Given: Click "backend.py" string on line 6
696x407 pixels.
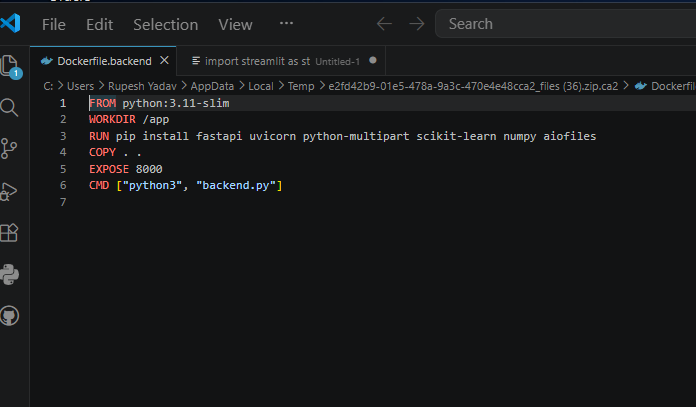Looking at the screenshot, I should coord(236,185).
